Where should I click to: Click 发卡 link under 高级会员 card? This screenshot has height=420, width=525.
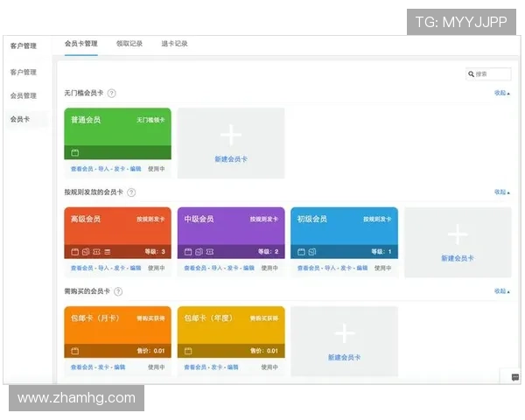pos(120,268)
